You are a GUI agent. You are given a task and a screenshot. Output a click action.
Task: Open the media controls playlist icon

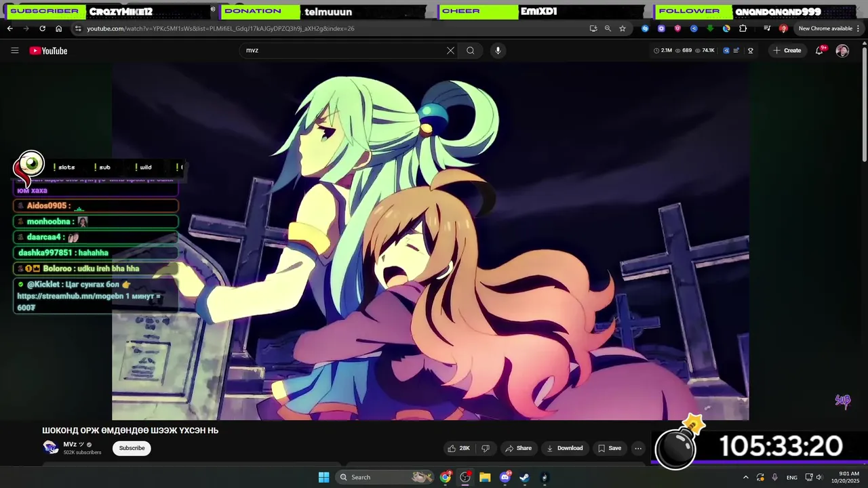[x=767, y=28]
